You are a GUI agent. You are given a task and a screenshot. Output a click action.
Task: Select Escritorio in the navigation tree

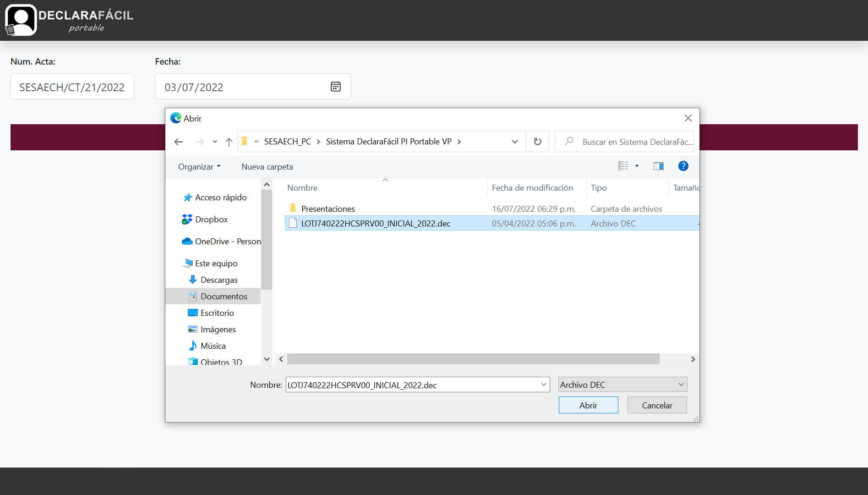point(217,313)
